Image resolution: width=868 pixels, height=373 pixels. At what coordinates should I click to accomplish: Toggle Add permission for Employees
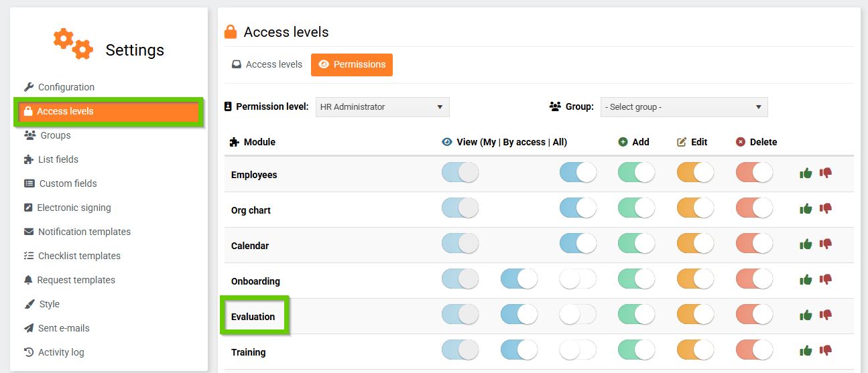[636, 173]
